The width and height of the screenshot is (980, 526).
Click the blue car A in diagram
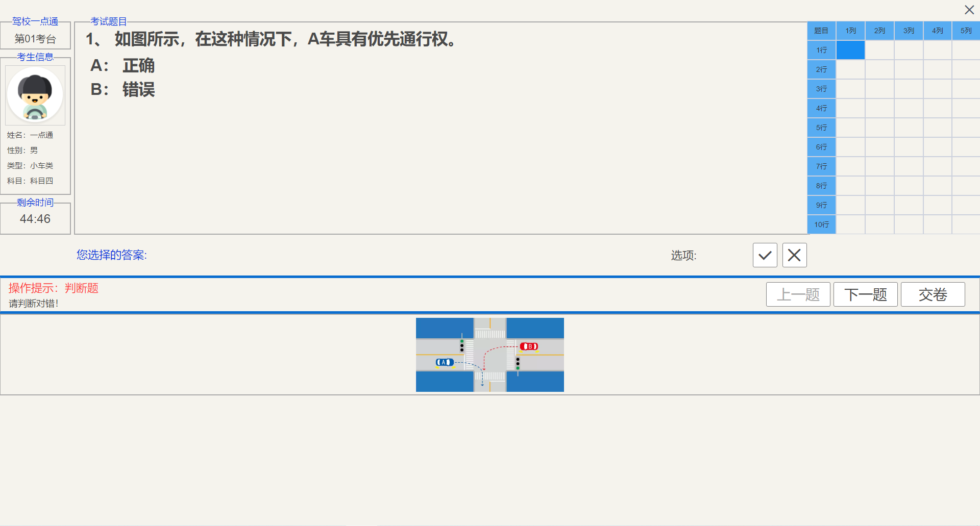point(445,362)
